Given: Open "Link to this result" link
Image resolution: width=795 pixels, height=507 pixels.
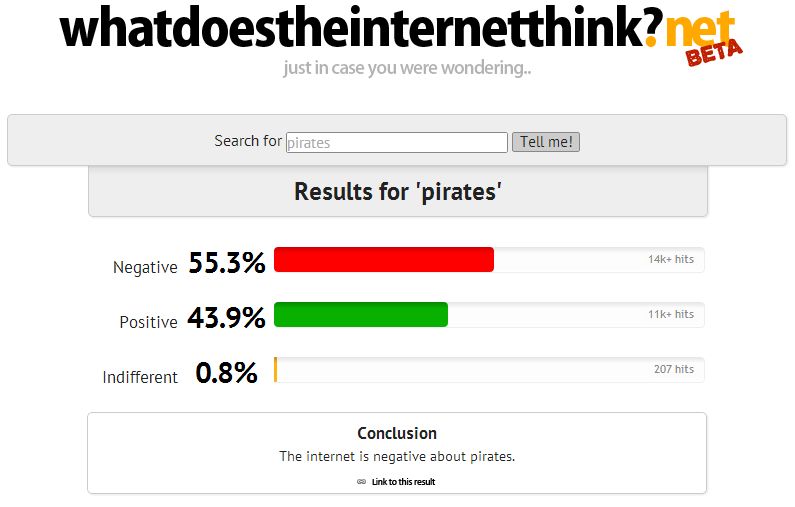Looking at the screenshot, I should (403, 482).
